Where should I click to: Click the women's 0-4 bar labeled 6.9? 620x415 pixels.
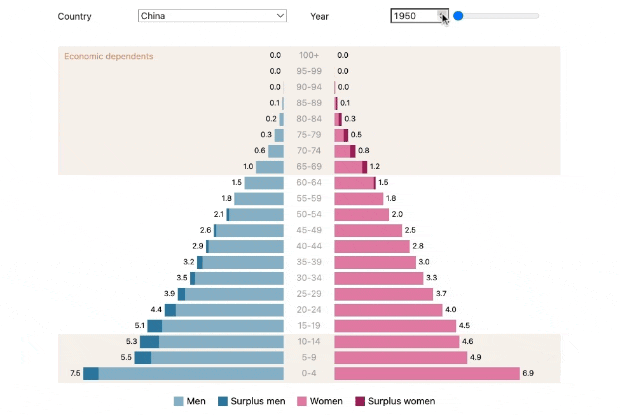[x=427, y=374]
